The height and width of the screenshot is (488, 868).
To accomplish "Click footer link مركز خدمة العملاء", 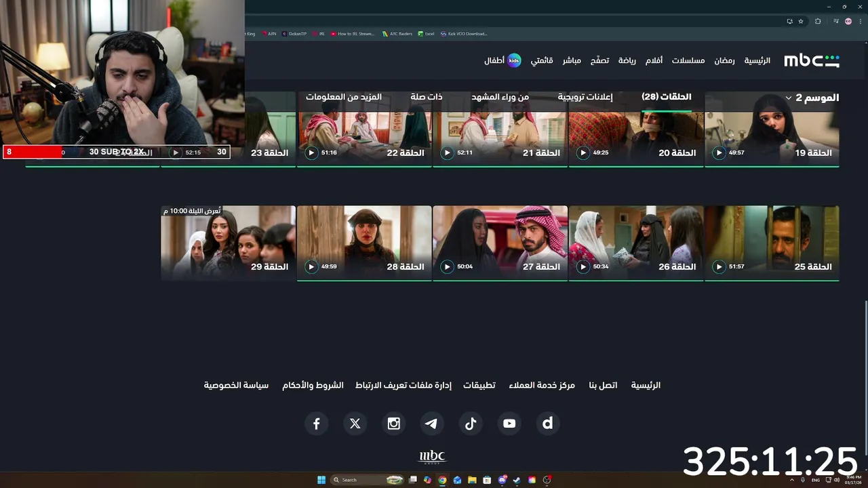I will pos(541,385).
